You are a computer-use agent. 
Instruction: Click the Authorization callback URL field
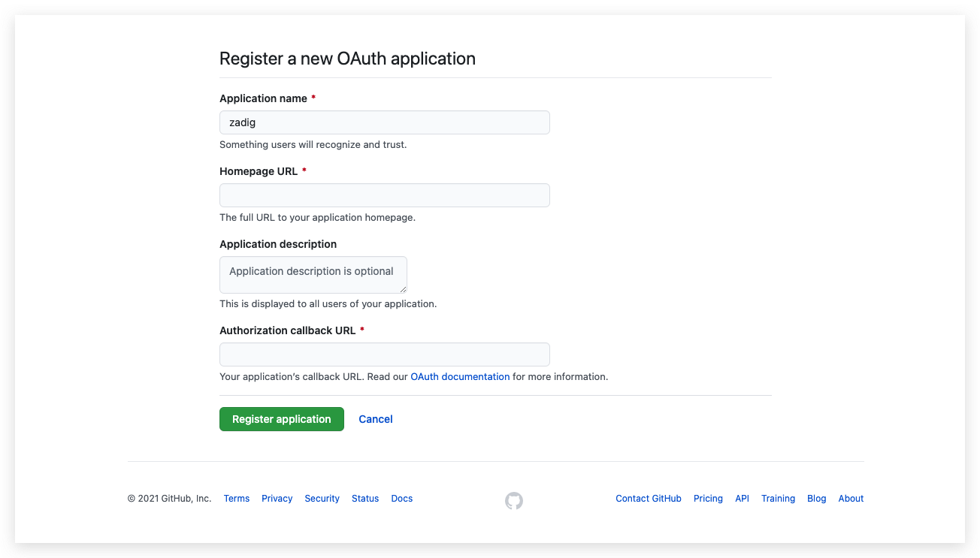click(384, 354)
